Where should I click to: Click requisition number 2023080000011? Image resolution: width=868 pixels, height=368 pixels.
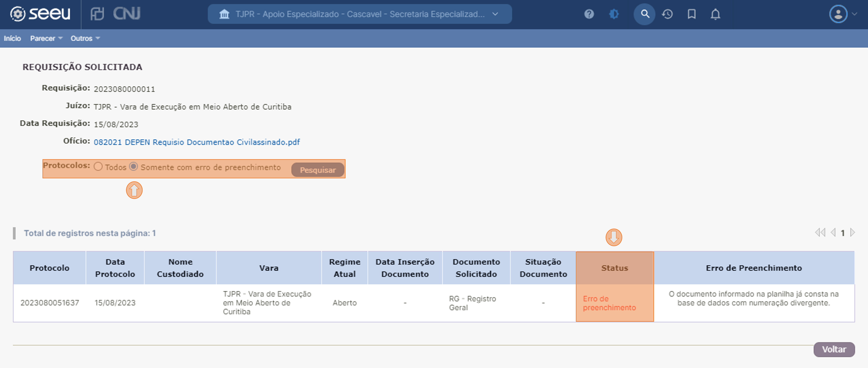coord(124,89)
